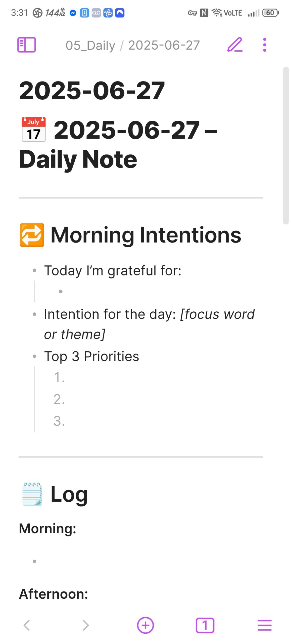
Task: Navigate forward with the right arrow
Action: coord(86,625)
